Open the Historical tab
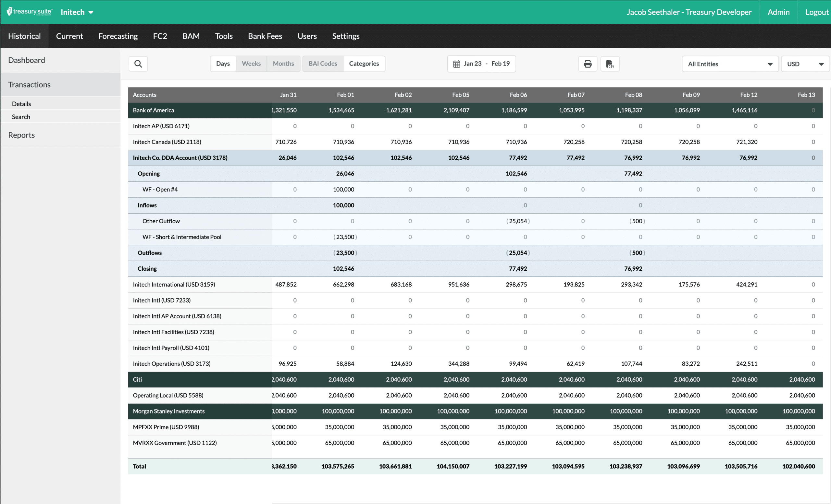 pyautogui.click(x=24, y=36)
